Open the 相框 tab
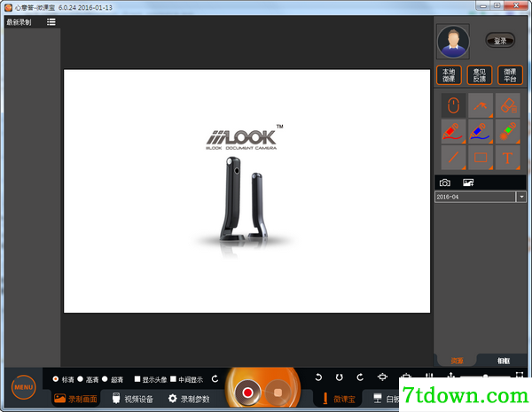The image size is (532, 412). click(x=504, y=361)
